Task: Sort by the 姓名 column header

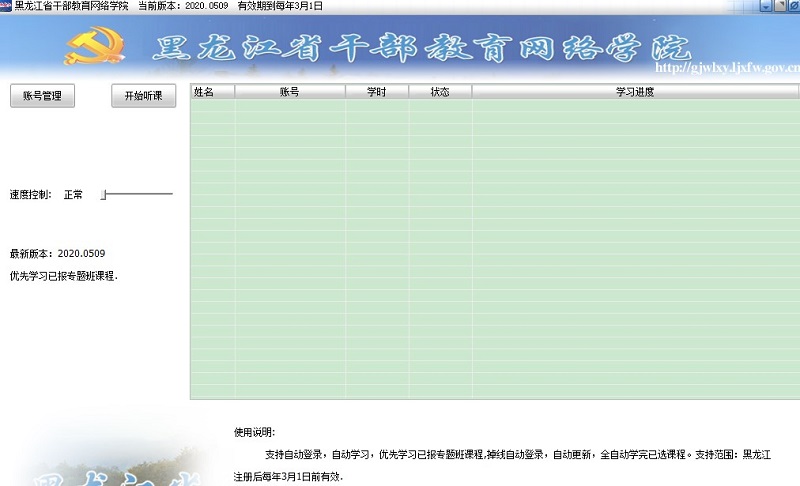Action: click(x=213, y=92)
